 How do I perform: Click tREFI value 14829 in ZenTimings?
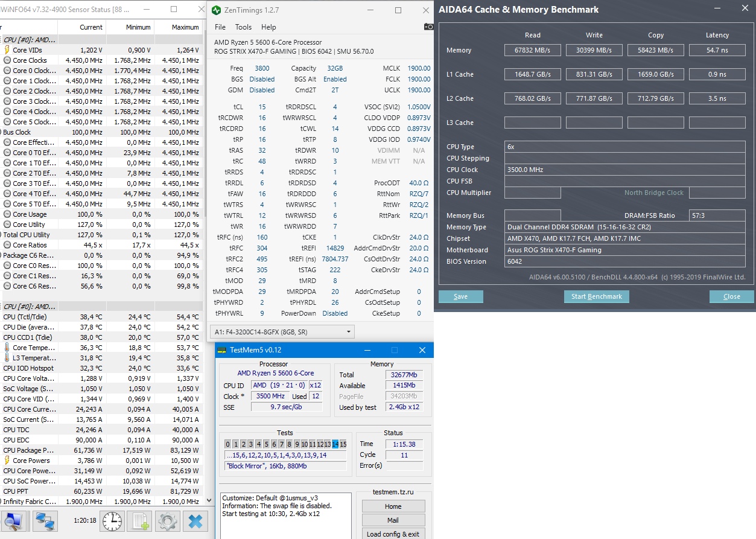[x=335, y=248]
